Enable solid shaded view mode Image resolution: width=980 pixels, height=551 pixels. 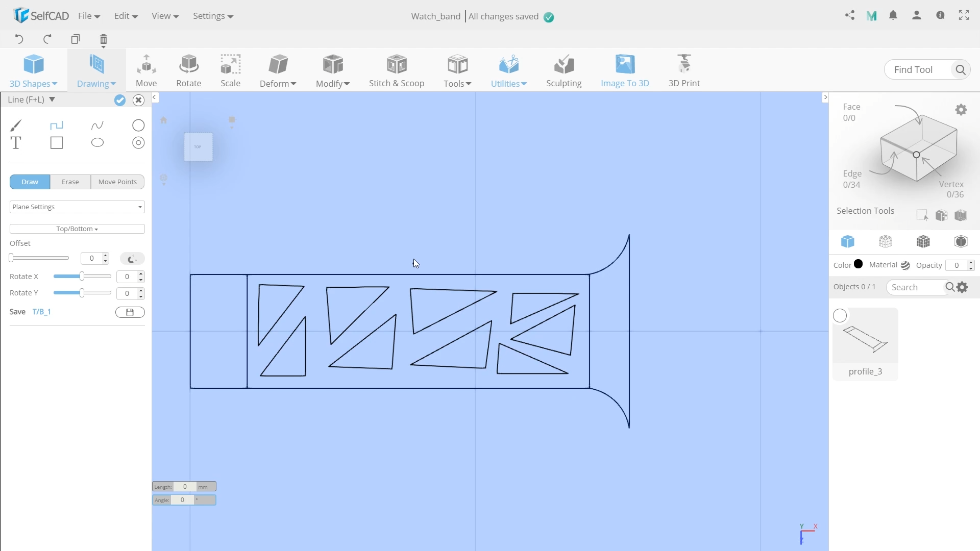tap(848, 241)
